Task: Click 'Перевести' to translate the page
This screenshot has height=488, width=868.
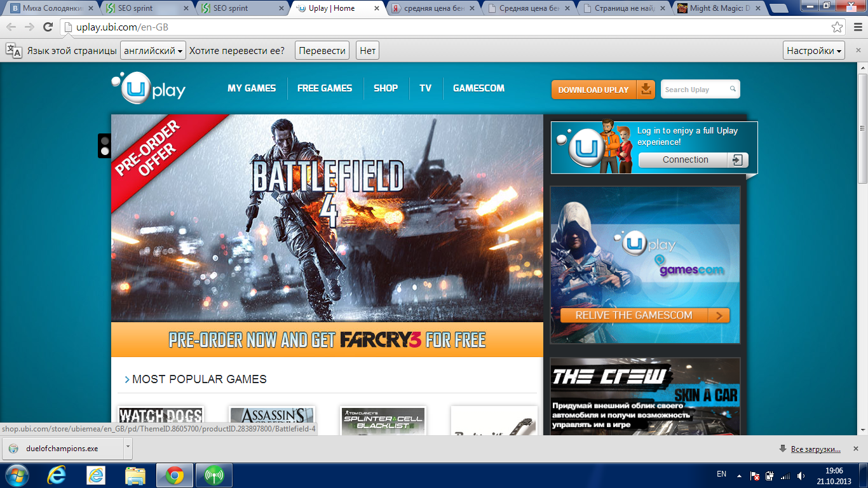Action: (322, 51)
